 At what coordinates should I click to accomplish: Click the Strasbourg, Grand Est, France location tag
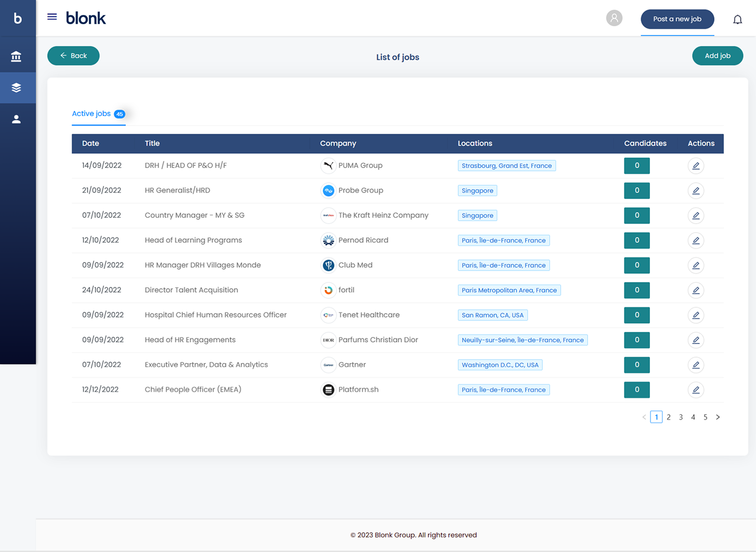[x=506, y=166]
